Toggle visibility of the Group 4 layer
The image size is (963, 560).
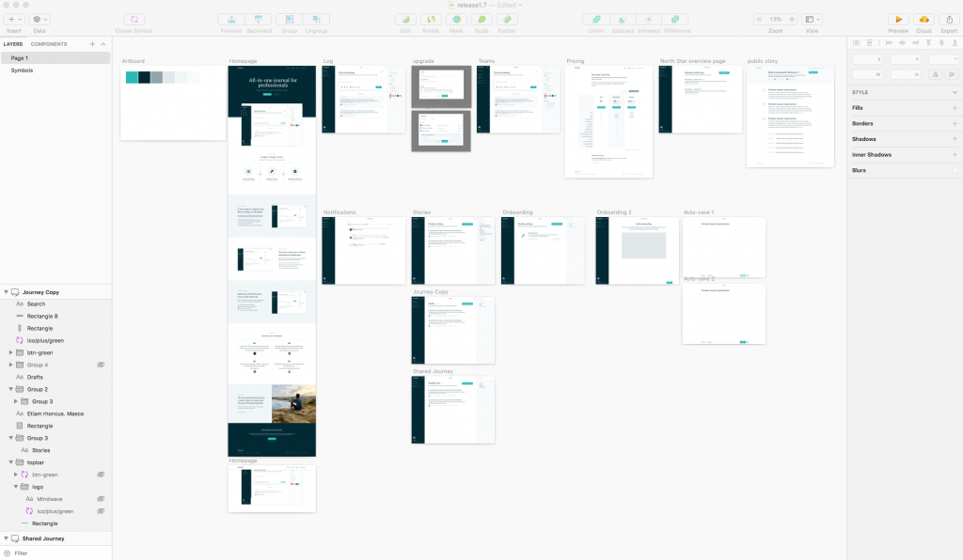click(x=100, y=364)
